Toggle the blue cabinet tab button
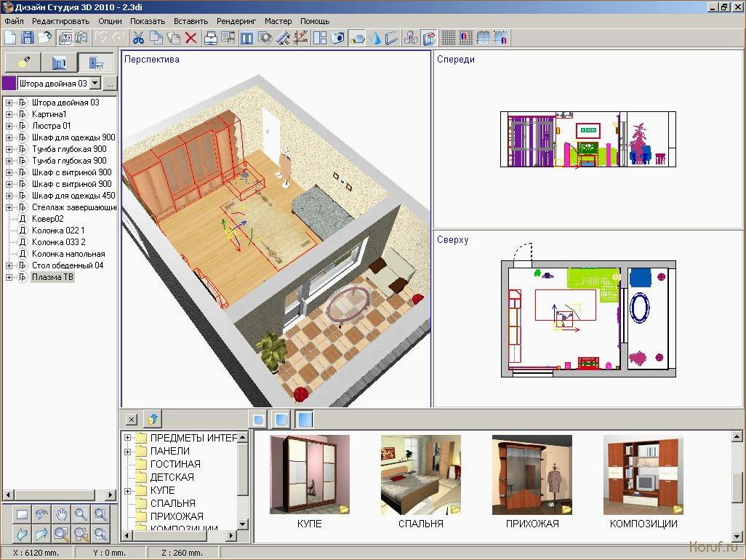Screen dimensions: 746x560 tap(59, 63)
